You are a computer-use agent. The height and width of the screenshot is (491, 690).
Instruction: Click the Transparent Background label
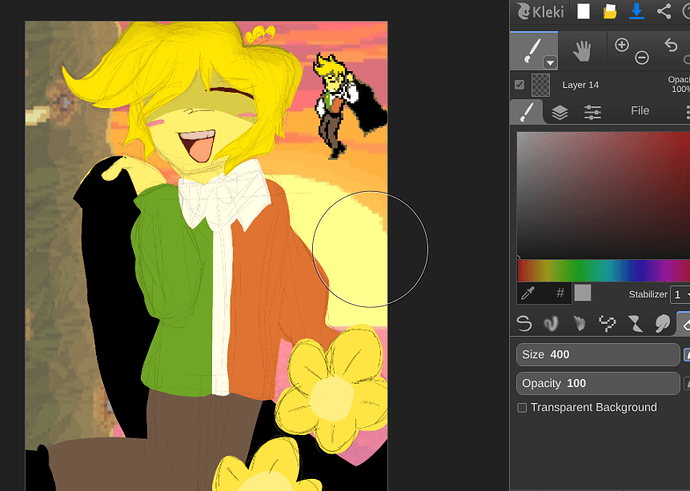[x=594, y=407]
